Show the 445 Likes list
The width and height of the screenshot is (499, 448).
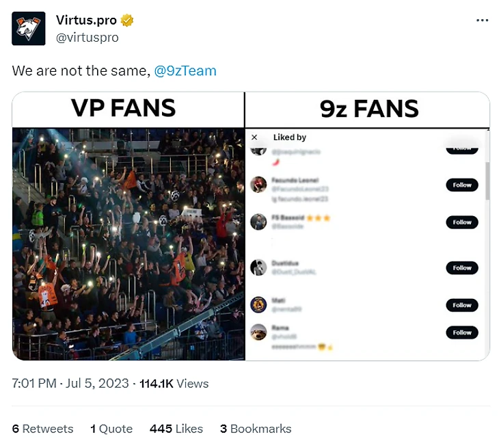[x=176, y=429]
